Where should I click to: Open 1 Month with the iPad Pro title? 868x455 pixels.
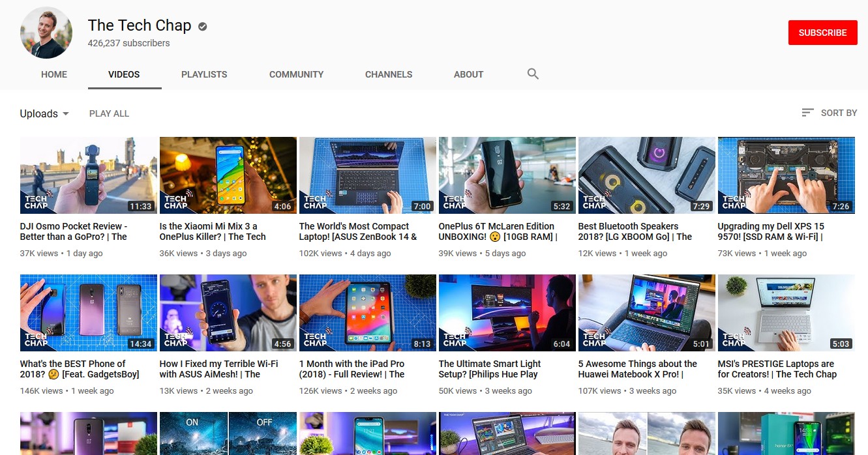[x=352, y=369]
